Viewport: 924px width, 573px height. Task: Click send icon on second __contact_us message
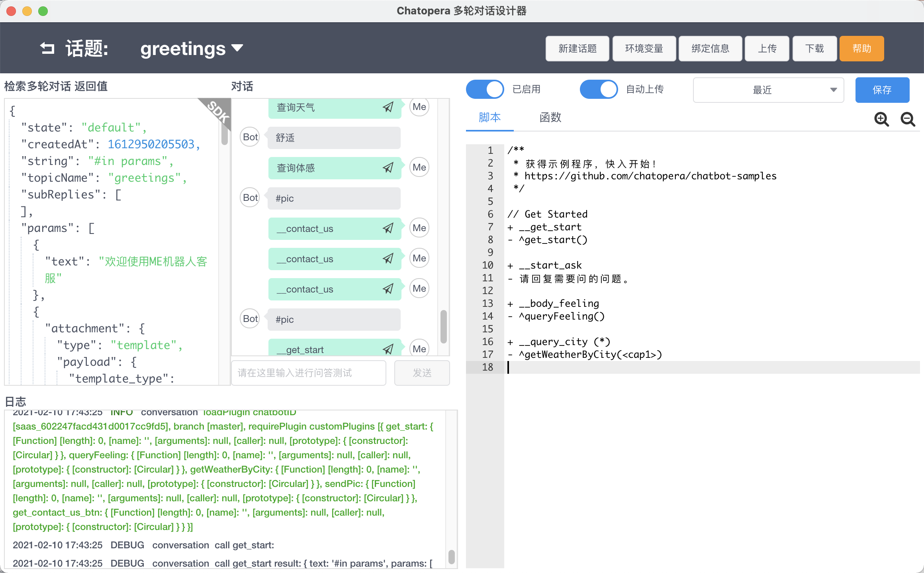point(388,259)
